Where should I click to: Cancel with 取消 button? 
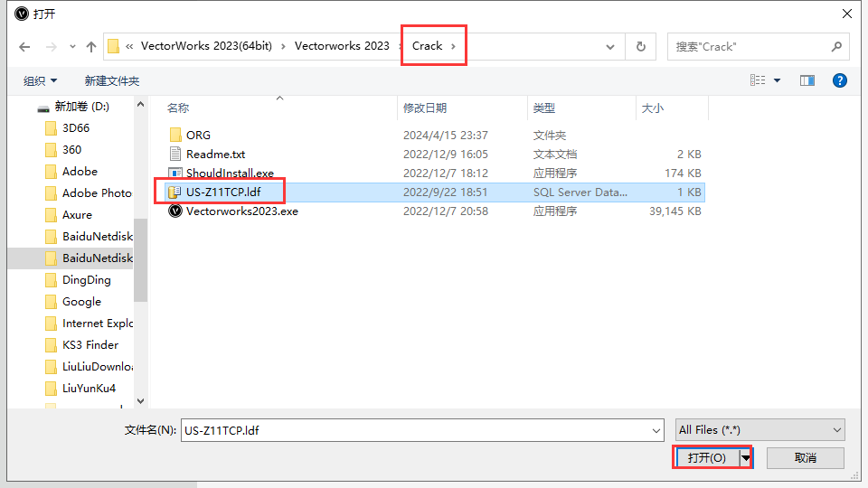[806, 457]
